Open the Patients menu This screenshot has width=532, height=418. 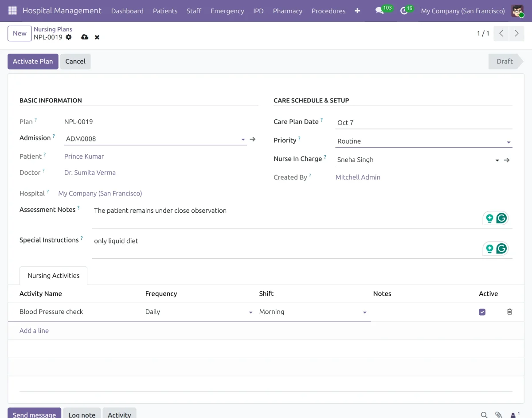click(165, 11)
